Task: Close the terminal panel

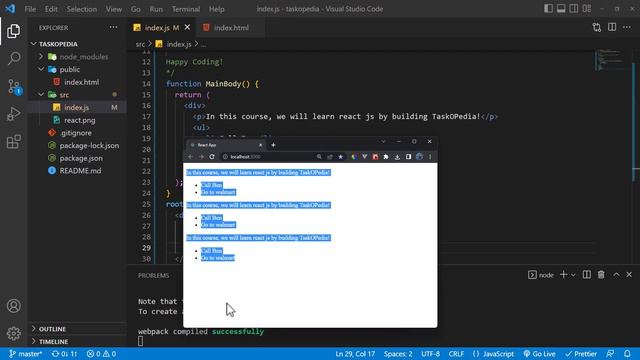Action: [x=629, y=275]
